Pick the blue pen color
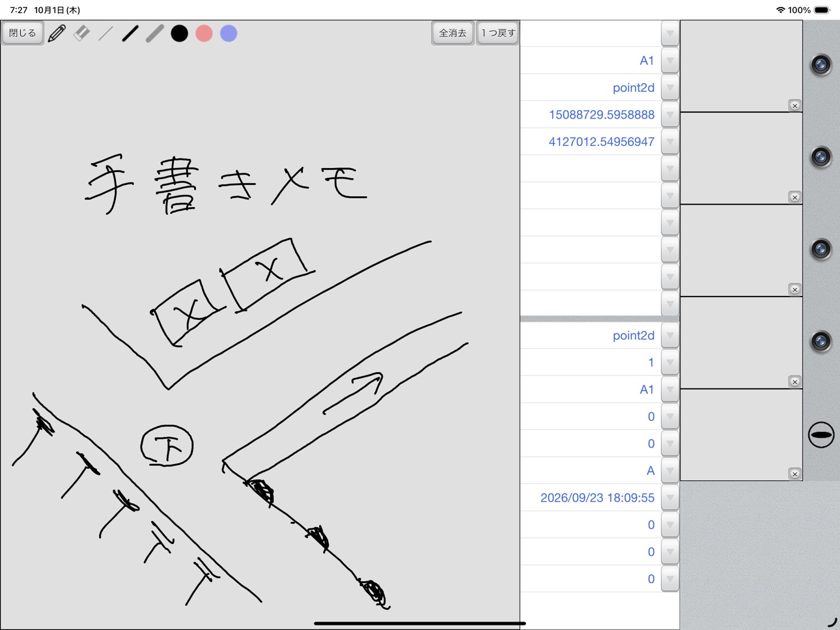Viewport: 840px width, 630px height. click(229, 33)
